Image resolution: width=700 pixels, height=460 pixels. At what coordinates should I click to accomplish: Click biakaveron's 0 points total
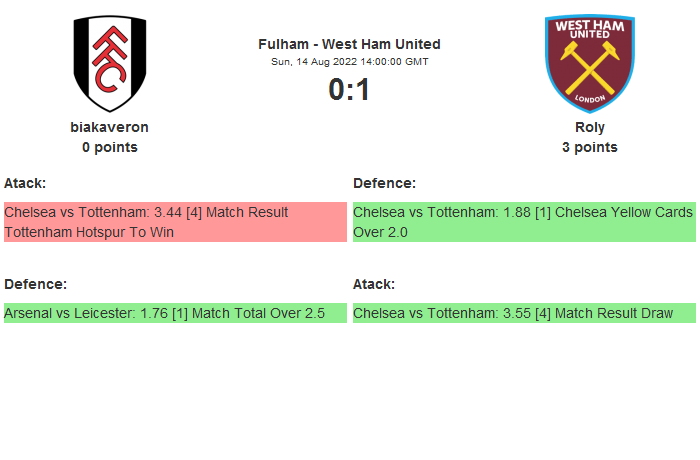tap(110, 147)
